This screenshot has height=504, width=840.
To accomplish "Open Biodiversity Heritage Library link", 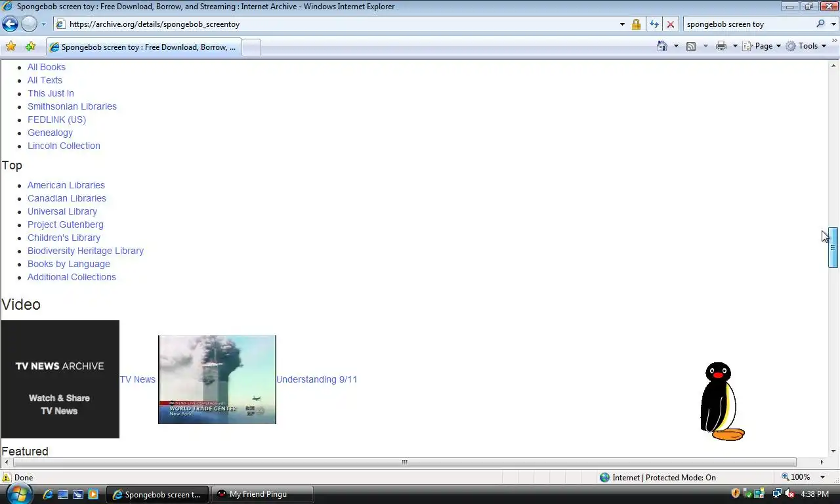I will coord(85,251).
